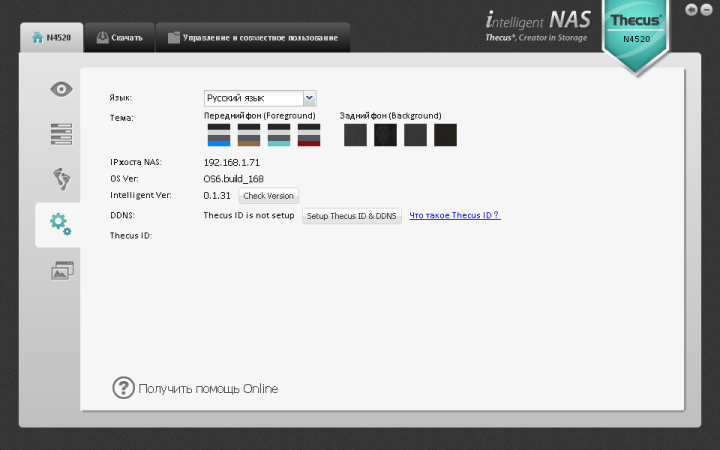Viewport: 720px width, 450px height.
Task: Choose the fourth dark olive background swatch
Action: [x=445, y=135]
